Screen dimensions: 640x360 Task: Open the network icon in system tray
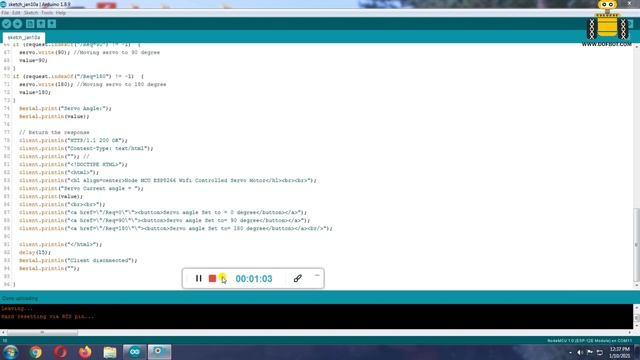tap(600, 352)
